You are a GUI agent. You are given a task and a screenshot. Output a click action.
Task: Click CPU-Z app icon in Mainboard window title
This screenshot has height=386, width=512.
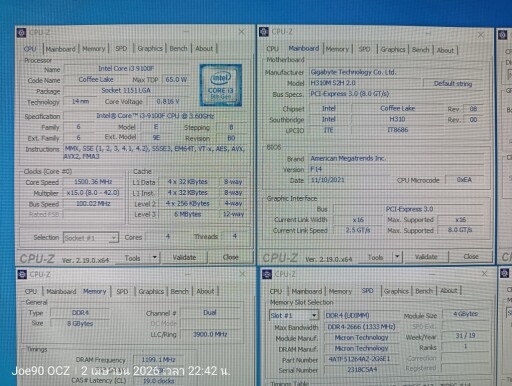[x=264, y=32]
